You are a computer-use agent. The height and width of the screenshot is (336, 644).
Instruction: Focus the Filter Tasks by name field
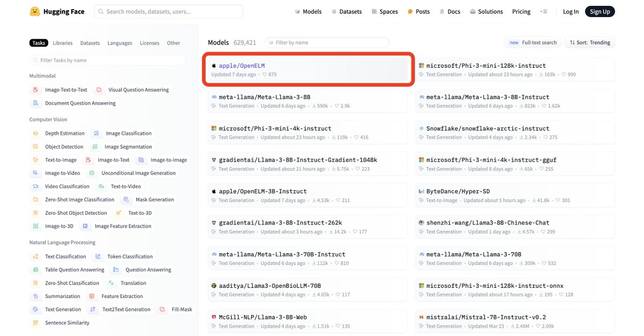[107, 60]
